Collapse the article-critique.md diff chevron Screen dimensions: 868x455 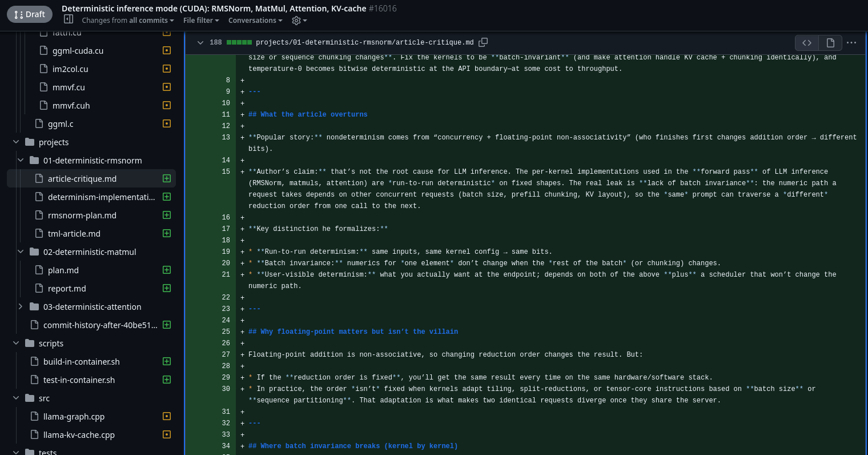point(200,42)
